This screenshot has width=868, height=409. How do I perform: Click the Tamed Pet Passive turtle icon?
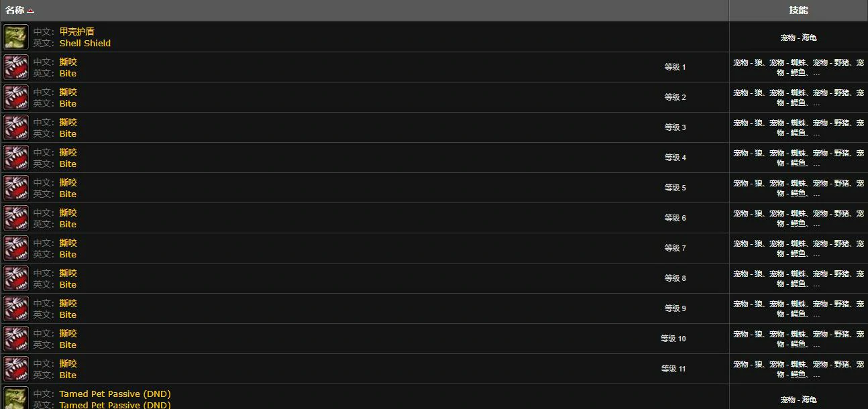(16, 398)
